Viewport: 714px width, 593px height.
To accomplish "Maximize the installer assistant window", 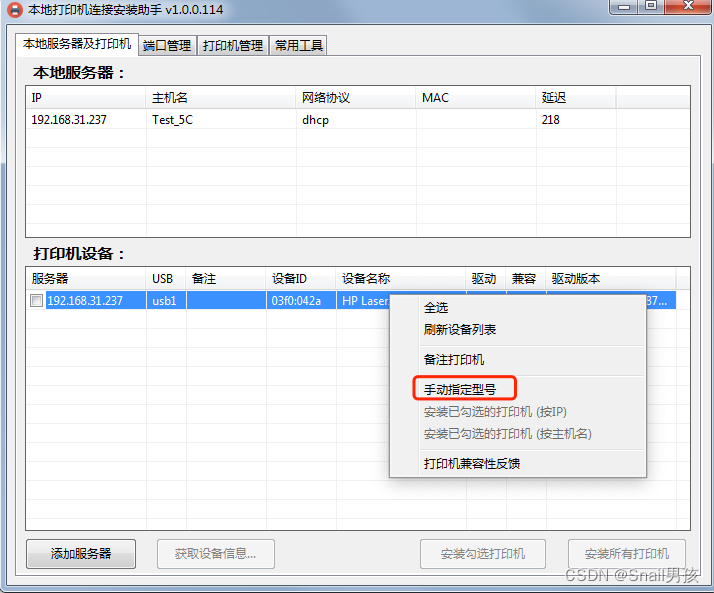I will coord(651,7).
